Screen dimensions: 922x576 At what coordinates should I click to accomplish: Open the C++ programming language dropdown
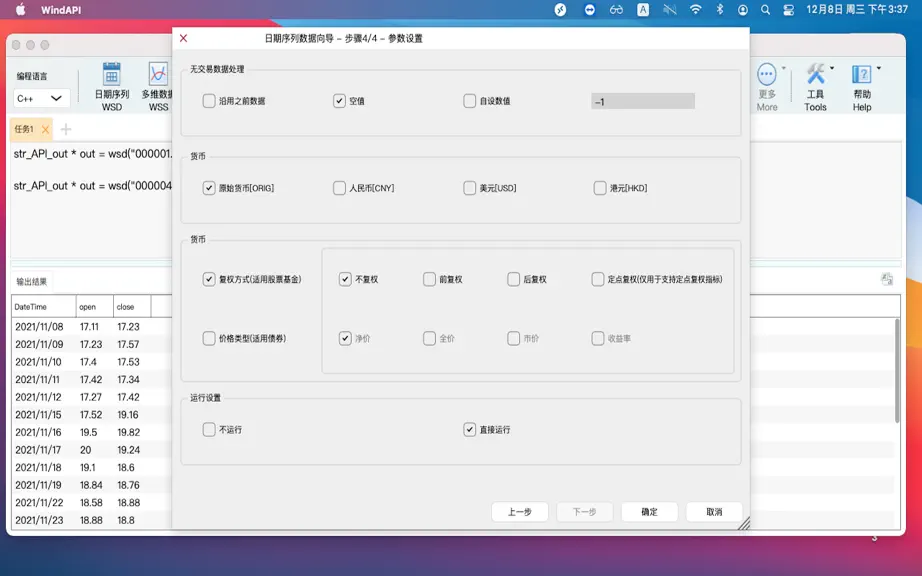point(41,98)
